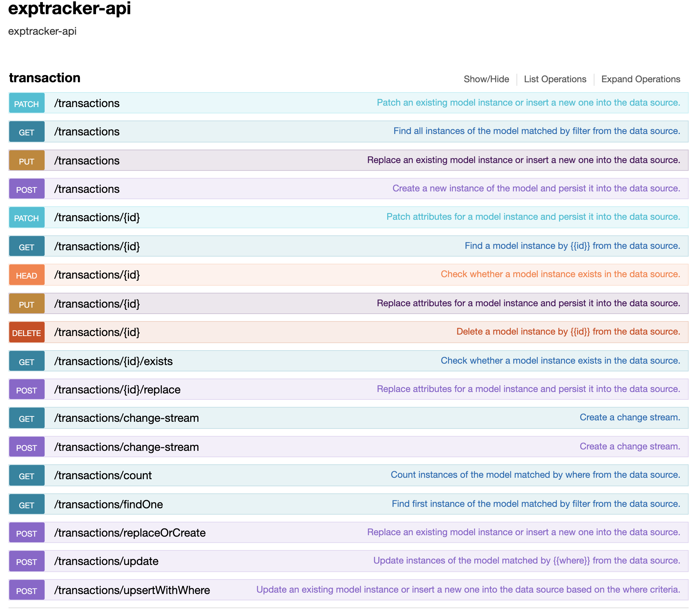The height and width of the screenshot is (616, 700).
Task: Click the 'Create a new instance' description
Action: [536, 188]
